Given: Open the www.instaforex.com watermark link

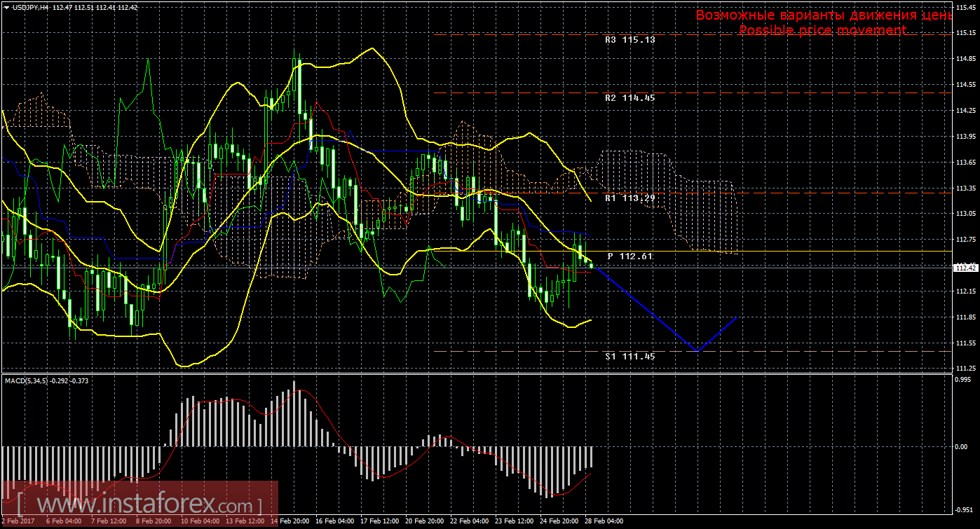Looking at the screenshot, I should [x=140, y=504].
